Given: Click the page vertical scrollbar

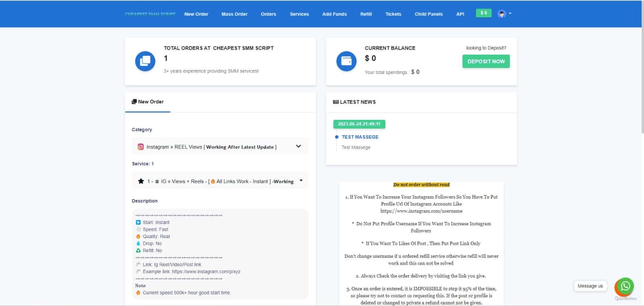Looking at the screenshot, I should [642, 80].
